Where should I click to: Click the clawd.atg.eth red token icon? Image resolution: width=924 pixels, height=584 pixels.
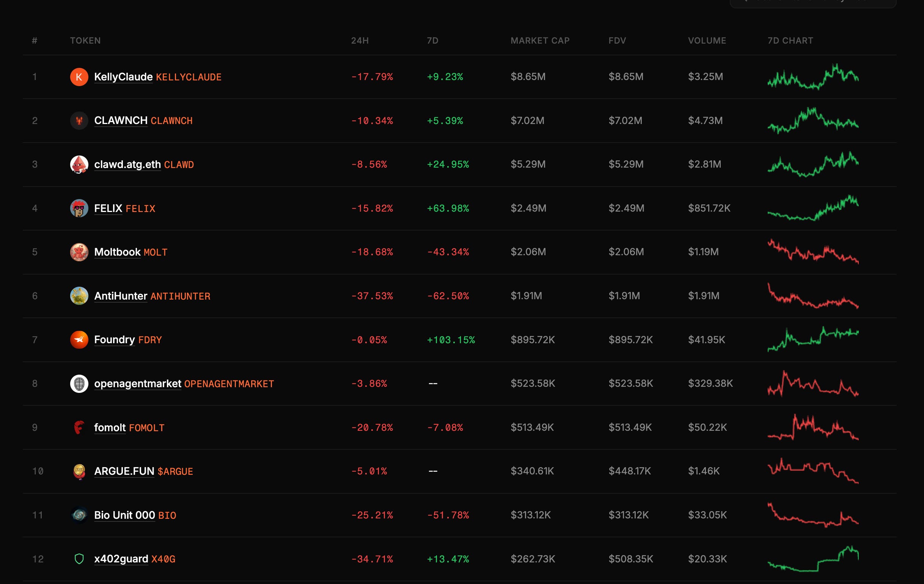79,164
